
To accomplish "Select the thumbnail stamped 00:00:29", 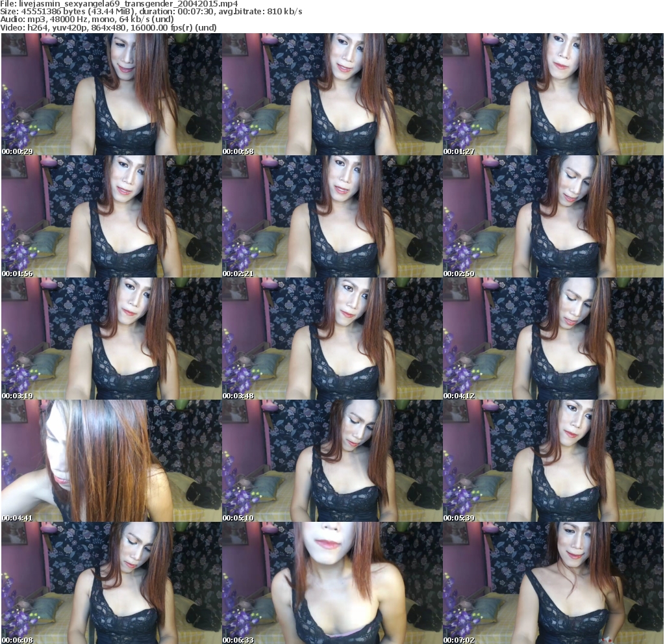I will coord(111,94).
